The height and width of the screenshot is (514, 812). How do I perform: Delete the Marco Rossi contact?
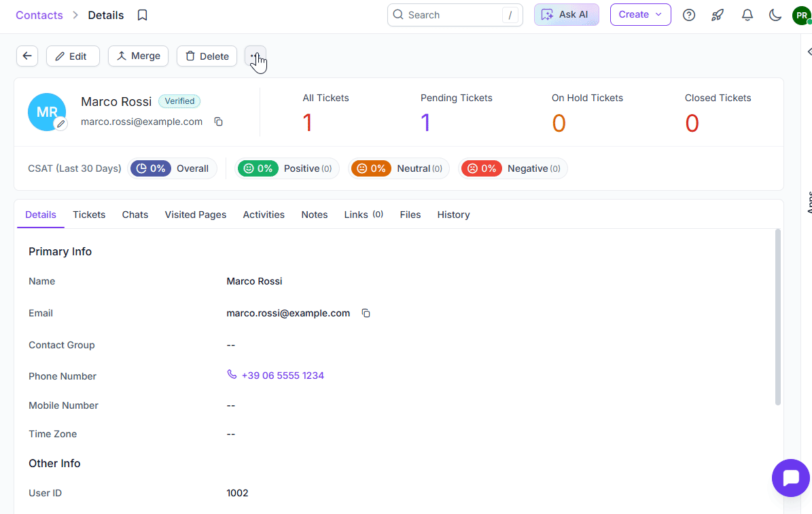click(x=207, y=56)
